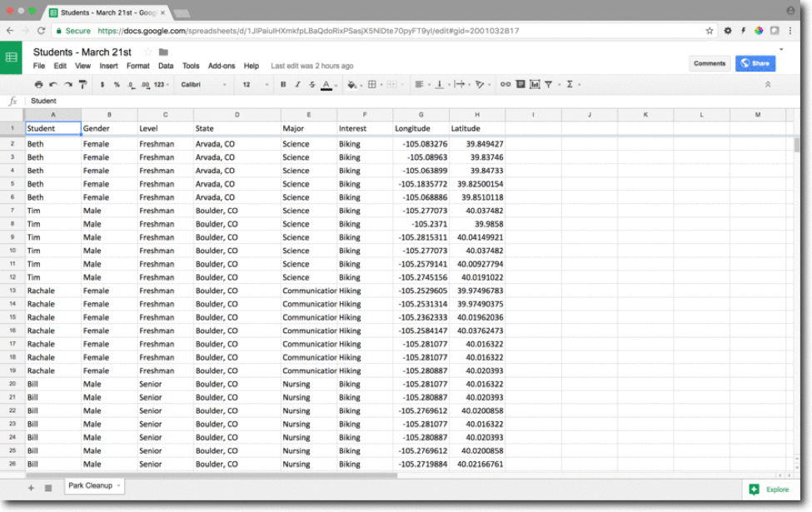
Task: Click the Explore button
Action: 770,490
